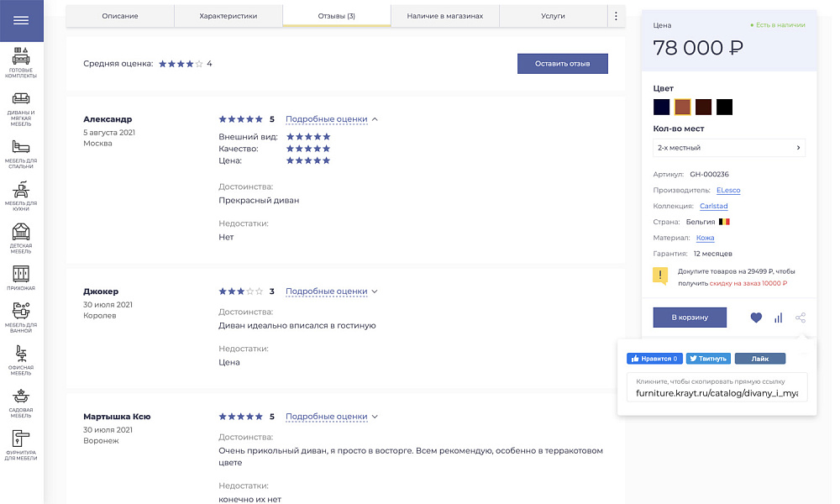Screen dimensions: 840x504
Task: Open the seat count dropdown '2-х местный'
Action: pyautogui.click(x=729, y=147)
